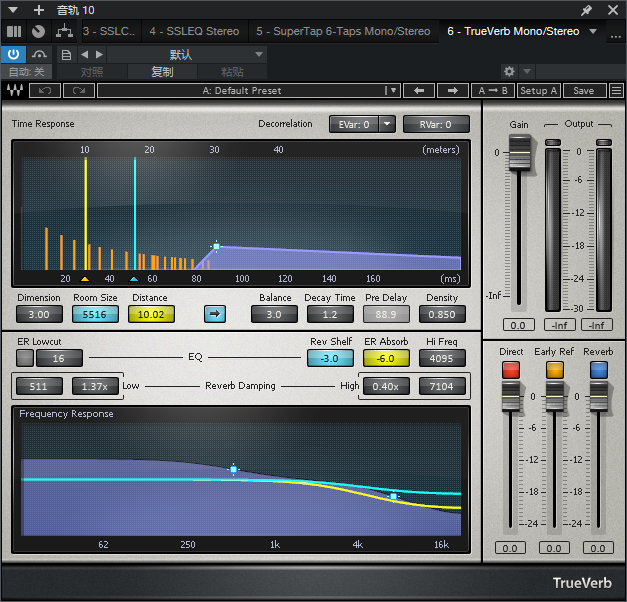627x602 pixels.
Task: Toggle the ER Lowcut enable switch
Action: click(25, 358)
